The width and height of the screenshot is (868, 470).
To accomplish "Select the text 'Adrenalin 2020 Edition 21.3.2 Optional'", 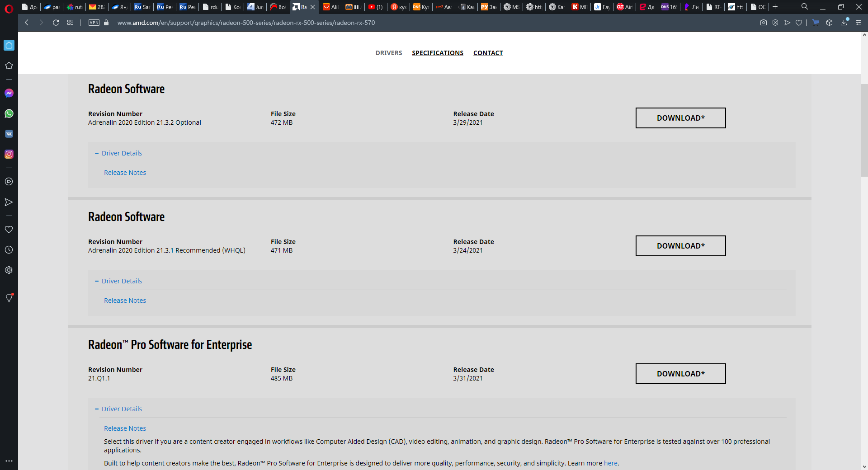I will (x=145, y=122).
